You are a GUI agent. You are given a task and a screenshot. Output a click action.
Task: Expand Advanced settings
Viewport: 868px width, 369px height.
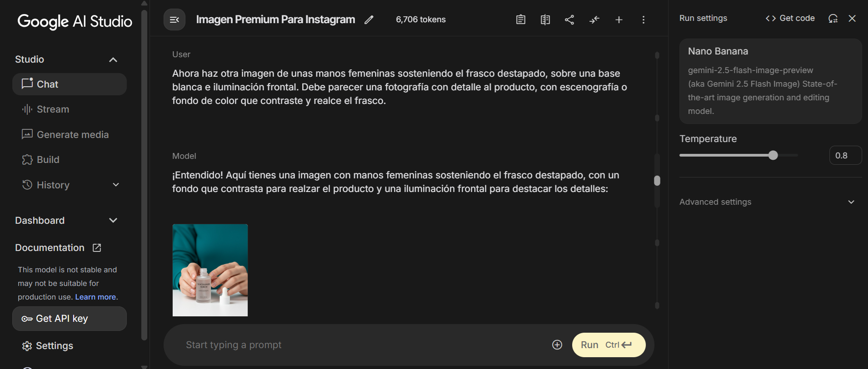pyautogui.click(x=767, y=202)
